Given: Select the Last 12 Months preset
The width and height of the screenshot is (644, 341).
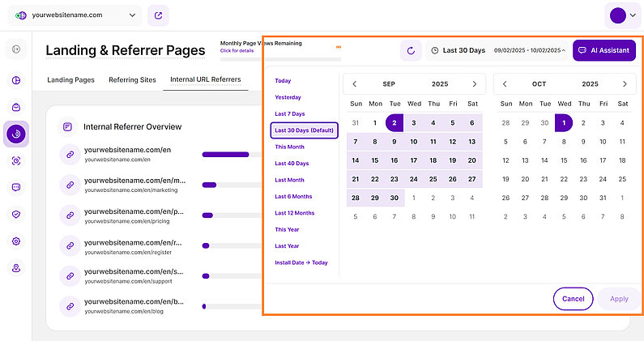Looking at the screenshot, I should [x=294, y=213].
